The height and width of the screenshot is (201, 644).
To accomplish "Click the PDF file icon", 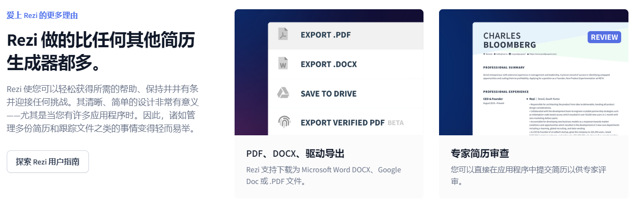I will tap(283, 35).
